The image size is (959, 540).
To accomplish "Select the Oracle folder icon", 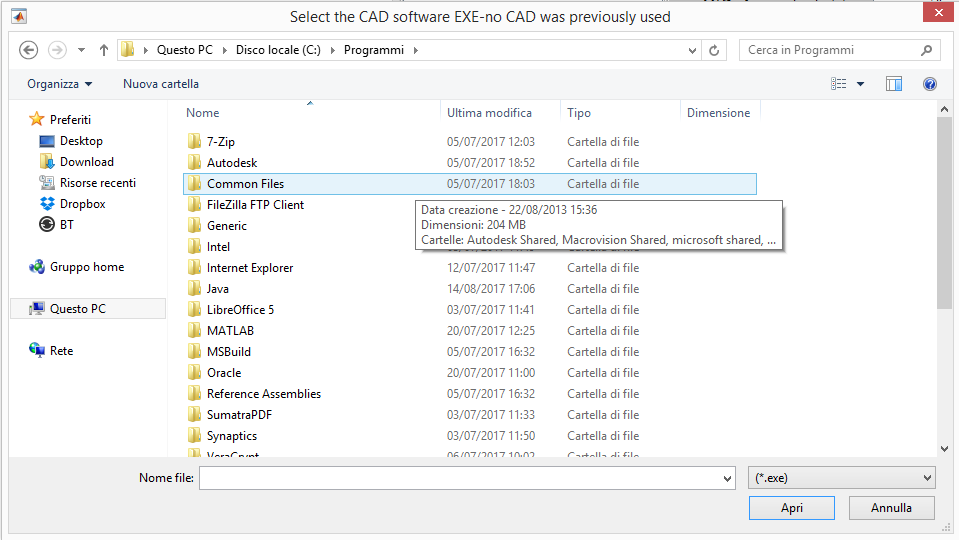I will 194,372.
